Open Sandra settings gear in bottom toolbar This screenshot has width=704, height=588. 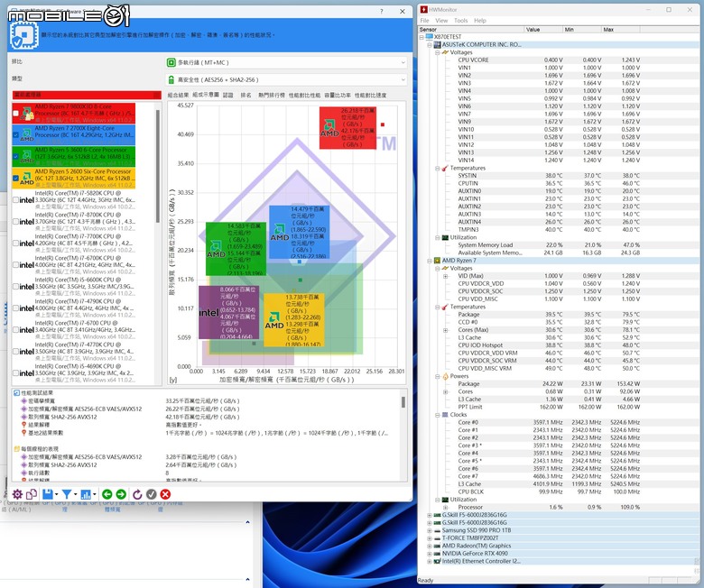[17, 494]
